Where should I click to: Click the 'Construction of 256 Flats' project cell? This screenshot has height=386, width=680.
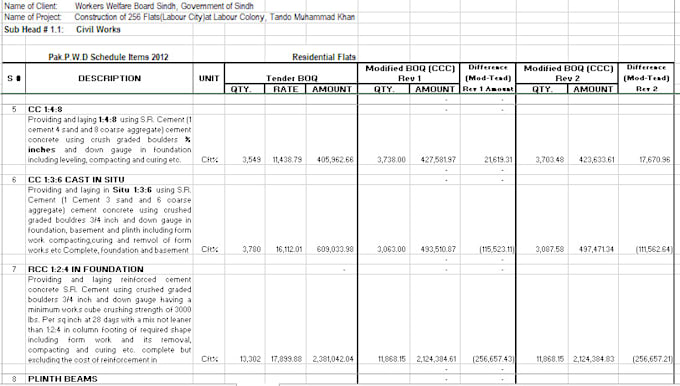coord(215,17)
